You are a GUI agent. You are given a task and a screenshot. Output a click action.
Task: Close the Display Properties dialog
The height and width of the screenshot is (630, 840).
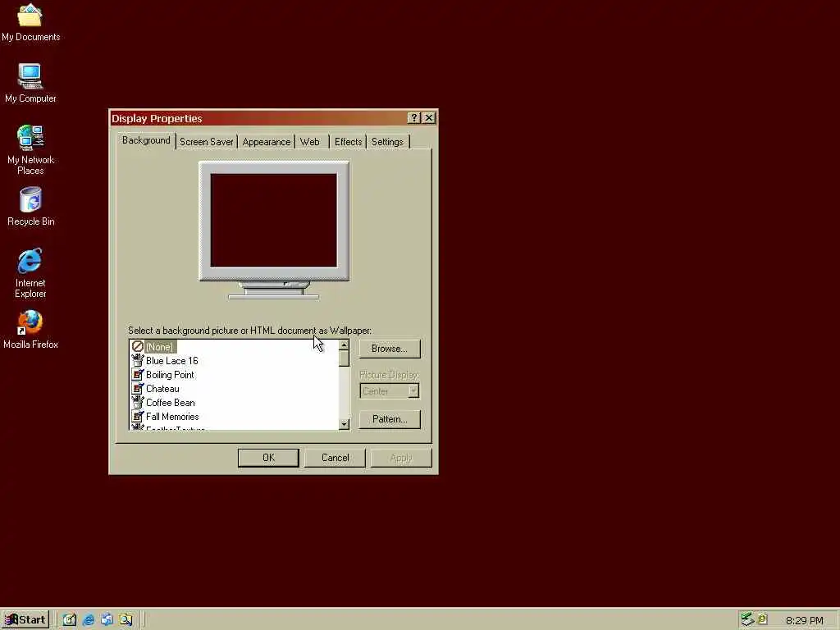pos(429,118)
